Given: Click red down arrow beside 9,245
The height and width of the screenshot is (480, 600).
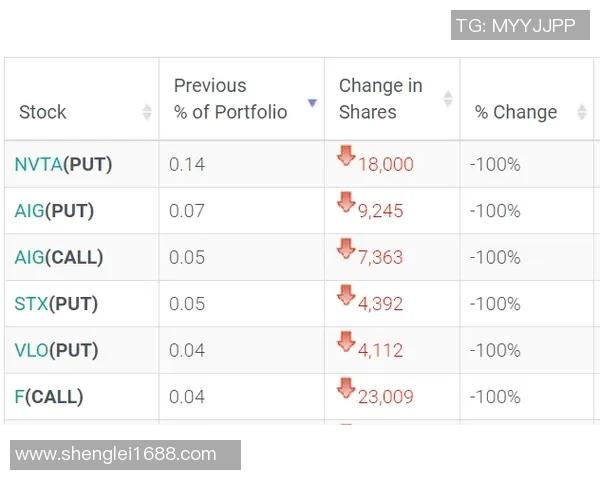Looking at the screenshot, I should pyautogui.click(x=346, y=203).
